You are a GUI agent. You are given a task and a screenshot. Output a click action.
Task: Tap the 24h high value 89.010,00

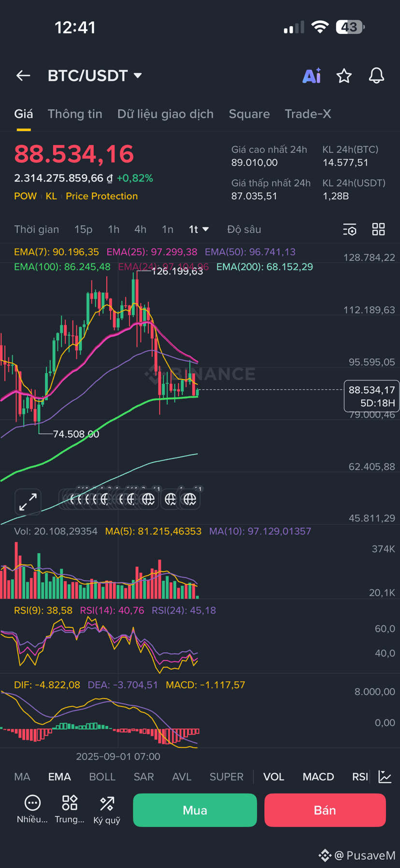(x=255, y=162)
